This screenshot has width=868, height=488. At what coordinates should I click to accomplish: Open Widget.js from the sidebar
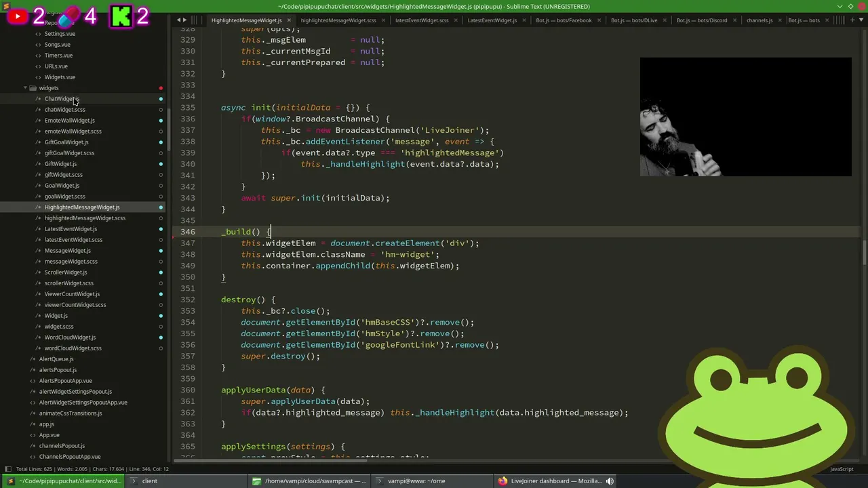pos(56,316)
